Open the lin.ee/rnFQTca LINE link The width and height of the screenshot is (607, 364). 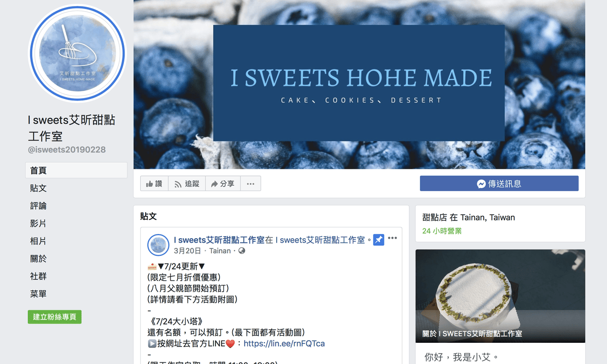click(x=284, y=343)
